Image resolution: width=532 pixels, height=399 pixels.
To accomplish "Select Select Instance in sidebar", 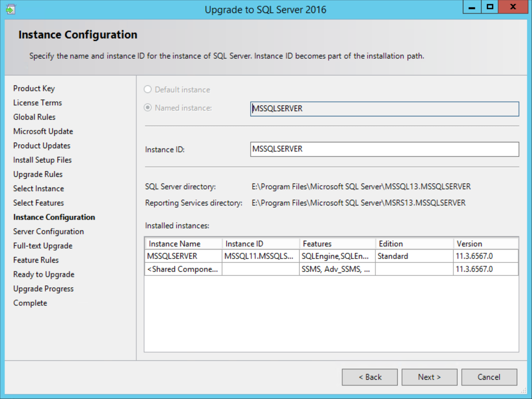I will point(39,188).
